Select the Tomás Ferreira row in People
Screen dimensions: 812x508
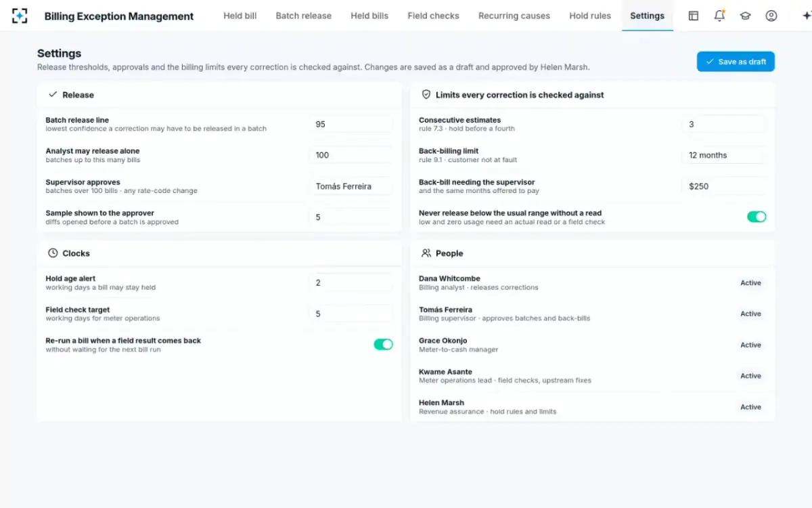click(x=592, y=314)
